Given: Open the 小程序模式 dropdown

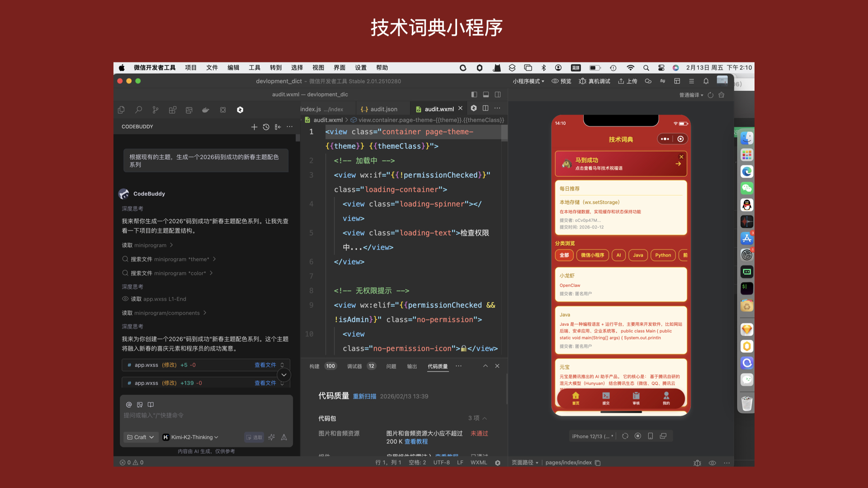Looking at the screenshot, I should click(528, 81).
